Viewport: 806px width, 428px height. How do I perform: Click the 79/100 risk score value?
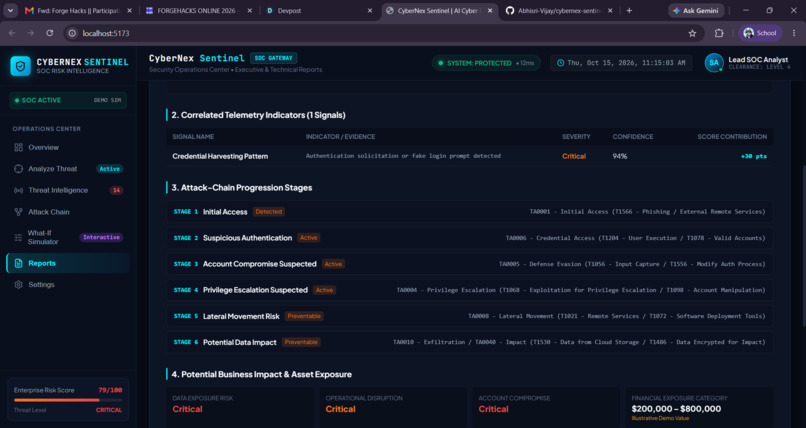(x=110, y=390)
